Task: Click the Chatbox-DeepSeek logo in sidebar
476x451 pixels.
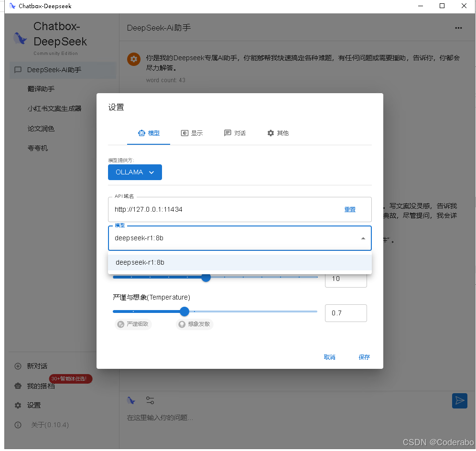Action: click(20, 39)
